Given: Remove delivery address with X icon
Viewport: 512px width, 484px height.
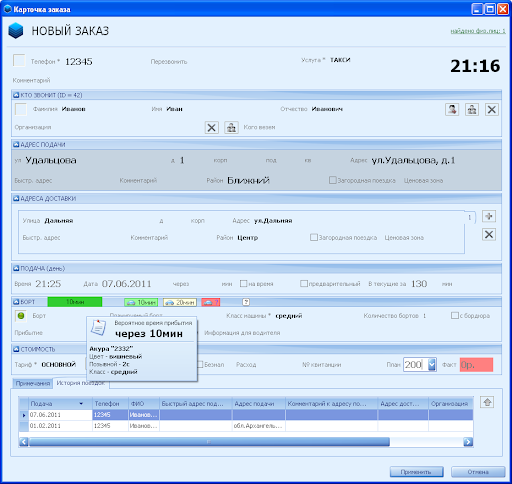Looking at the screenshot, I should (x=489, y=235).
